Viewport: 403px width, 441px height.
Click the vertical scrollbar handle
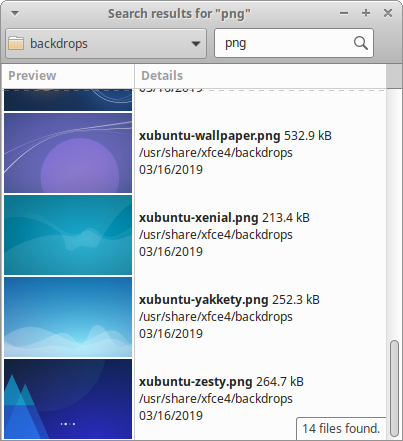(x=394, y=388)
